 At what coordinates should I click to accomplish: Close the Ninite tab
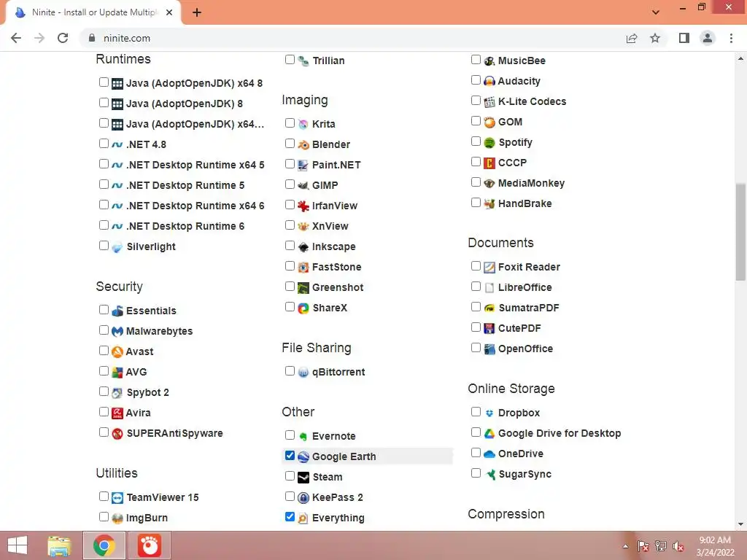(x=169, y=13)
